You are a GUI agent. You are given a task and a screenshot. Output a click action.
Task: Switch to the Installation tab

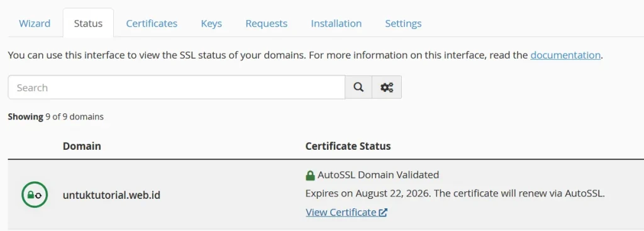pyautogui.click(x=336, y=23)
